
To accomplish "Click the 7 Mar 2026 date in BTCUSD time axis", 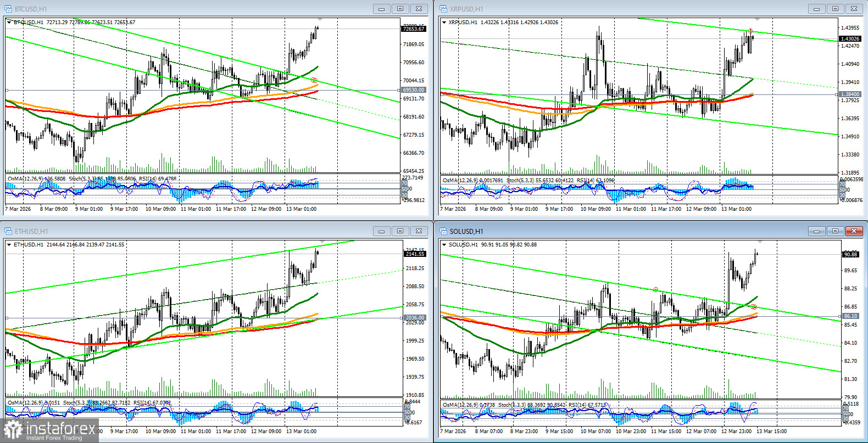I will coord(18,209).
